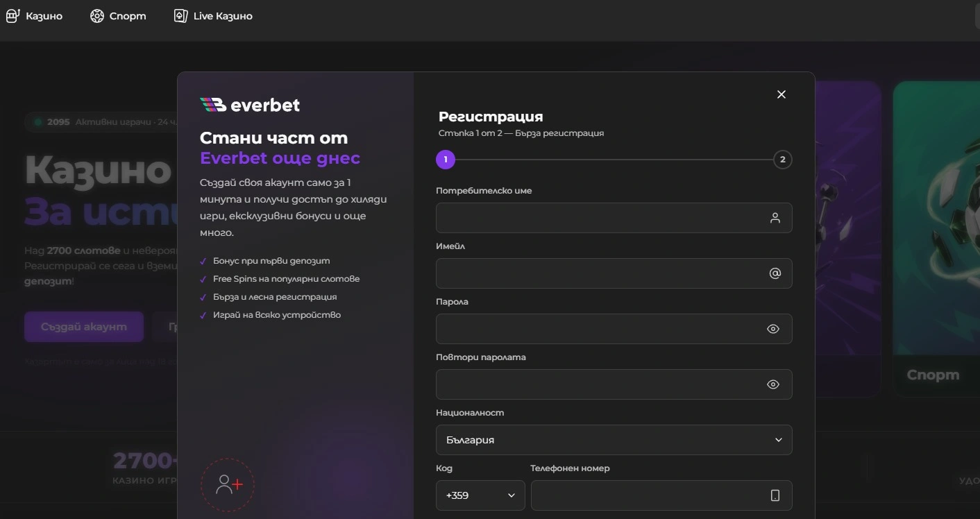The width and height of the screenshot is (980, 519).
Task: Click step 2 circle in registration progress
Action: pyautogui.click(x=782, y=160)
